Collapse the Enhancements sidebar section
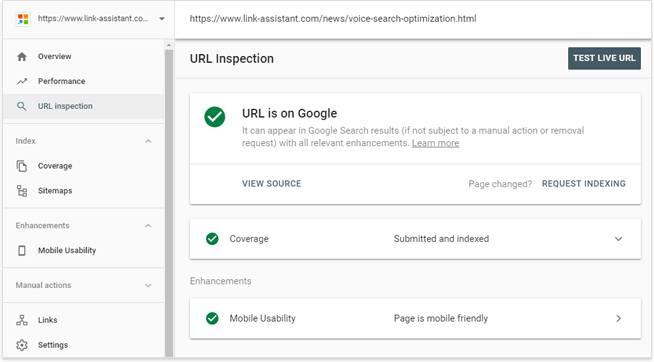Screen dimensions: 654x362 pos(148,226)
